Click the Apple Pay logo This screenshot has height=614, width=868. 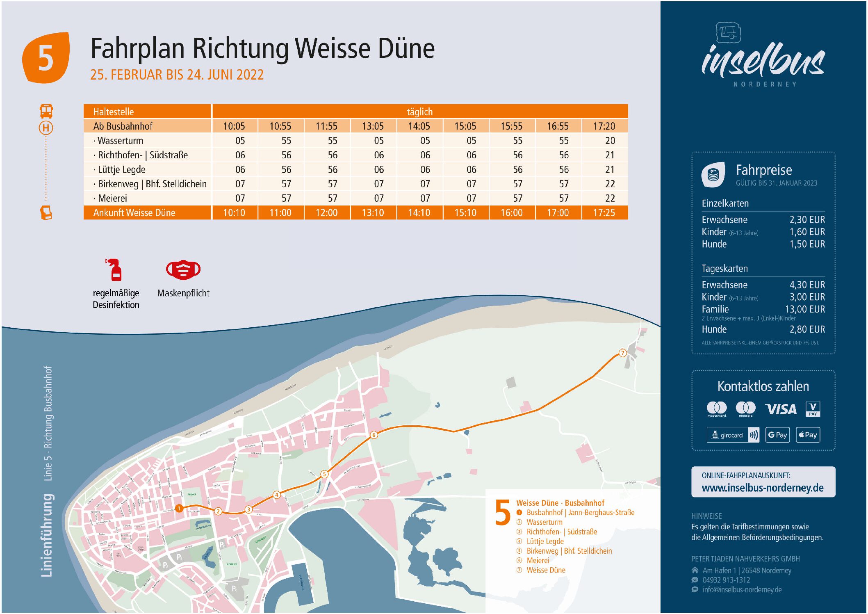click(x=808, y=435)
